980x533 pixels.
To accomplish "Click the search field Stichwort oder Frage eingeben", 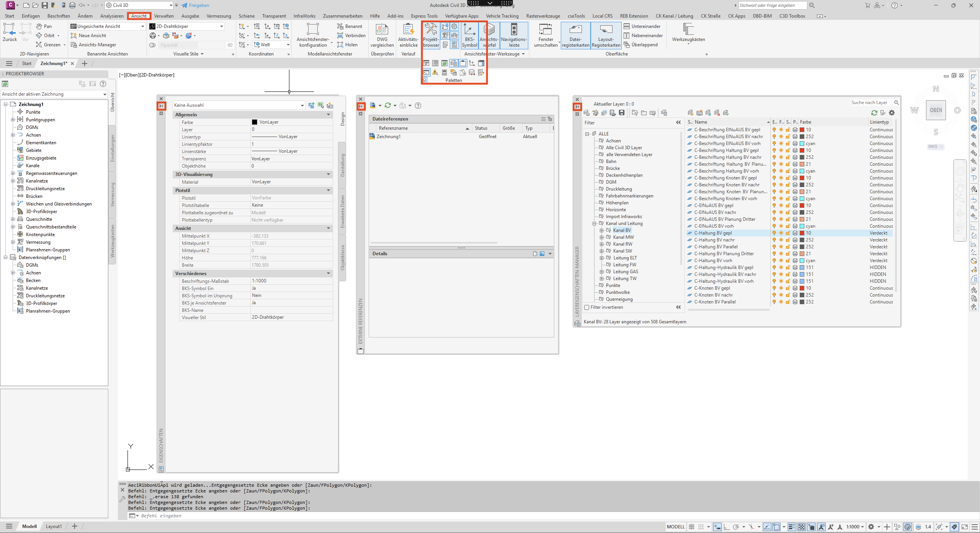I will [x=772, y=5].
